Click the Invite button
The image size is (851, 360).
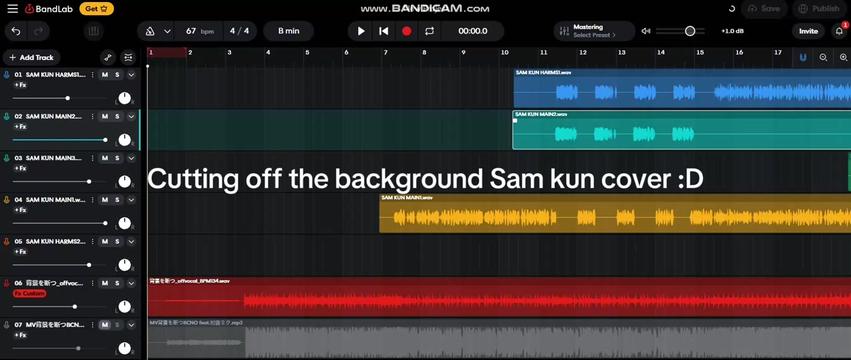(x=808, y=31)
